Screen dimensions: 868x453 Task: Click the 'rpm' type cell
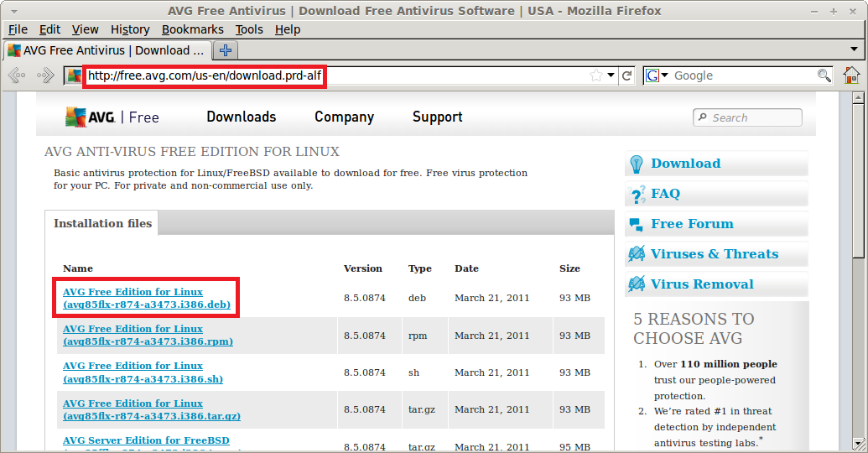418,335
